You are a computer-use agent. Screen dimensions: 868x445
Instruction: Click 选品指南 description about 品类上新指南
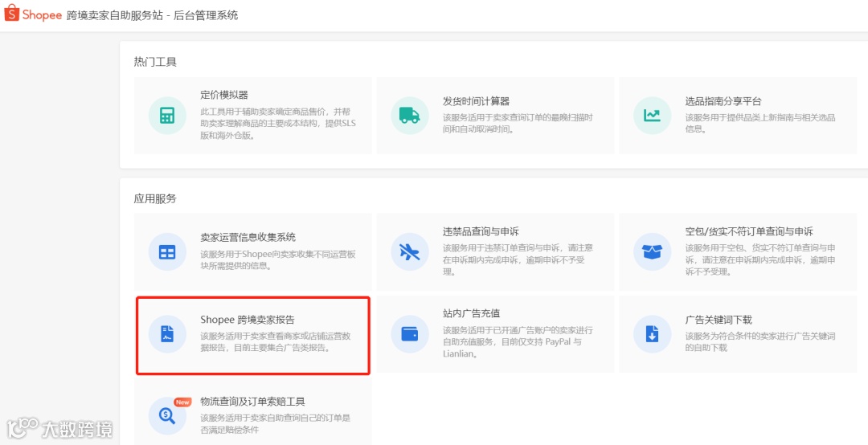coord(760,124)
